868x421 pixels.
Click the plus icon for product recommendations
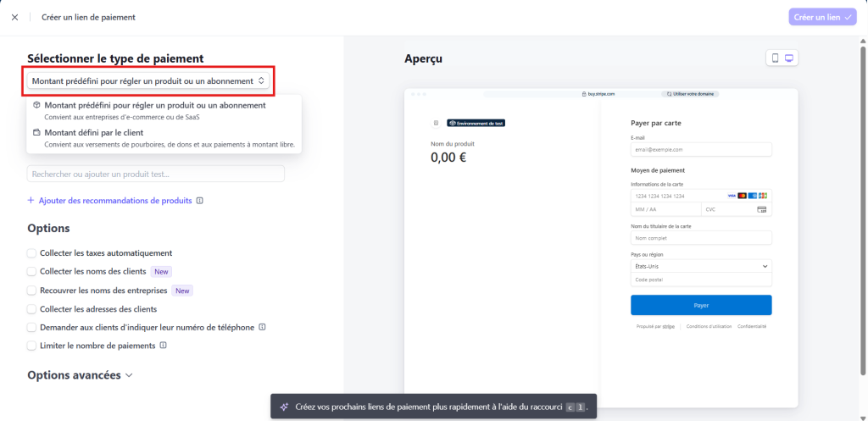[x=31, y=201]
